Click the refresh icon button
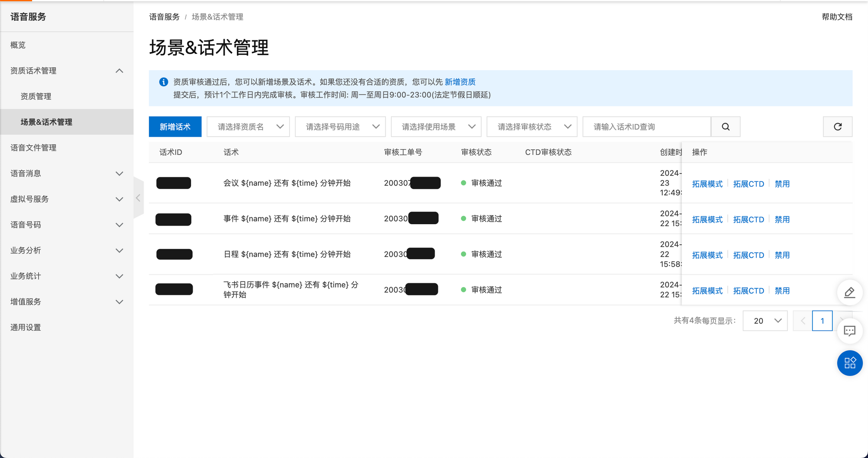The height and width of the screenshot is (458, 868). point(837,127)
